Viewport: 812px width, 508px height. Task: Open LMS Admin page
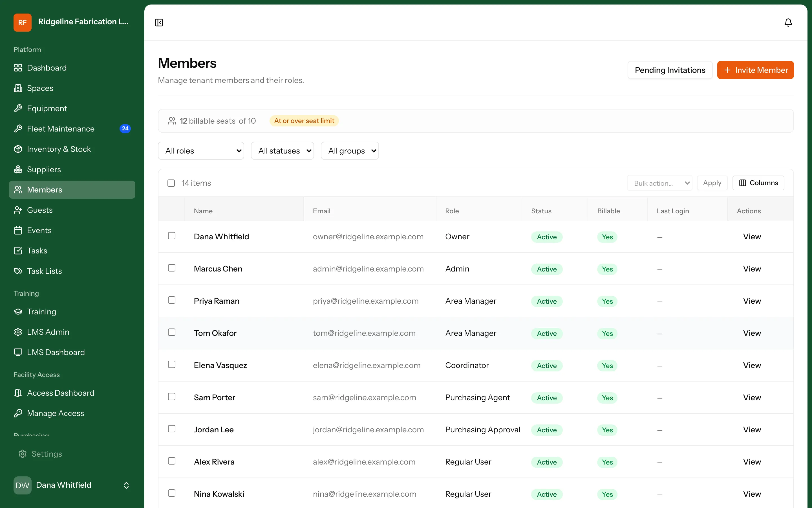click(x=72, y=332)
